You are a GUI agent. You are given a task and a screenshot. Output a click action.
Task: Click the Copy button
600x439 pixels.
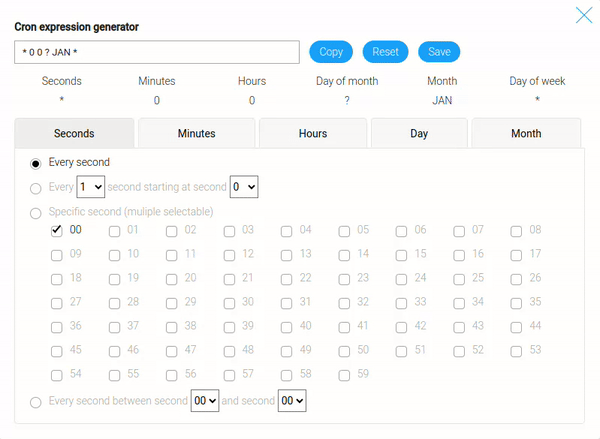pos(331,52)
